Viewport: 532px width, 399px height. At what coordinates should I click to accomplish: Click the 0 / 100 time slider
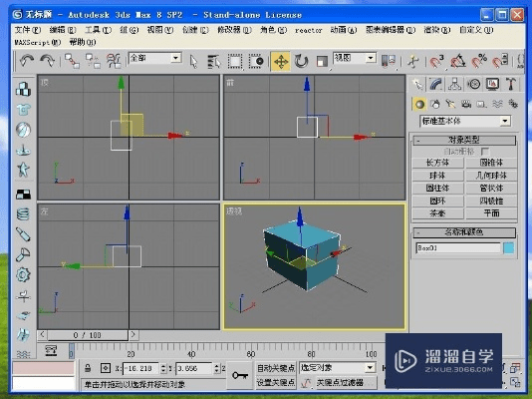pyautogui.click(x=88, y=335)
